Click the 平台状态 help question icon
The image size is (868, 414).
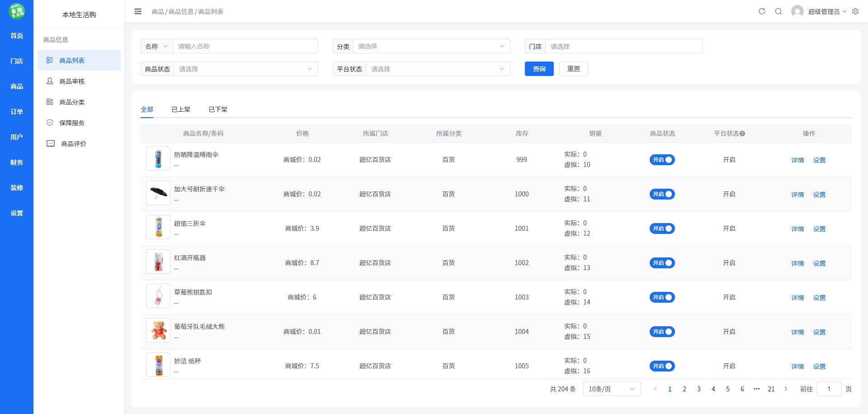[x=742, y=133]
